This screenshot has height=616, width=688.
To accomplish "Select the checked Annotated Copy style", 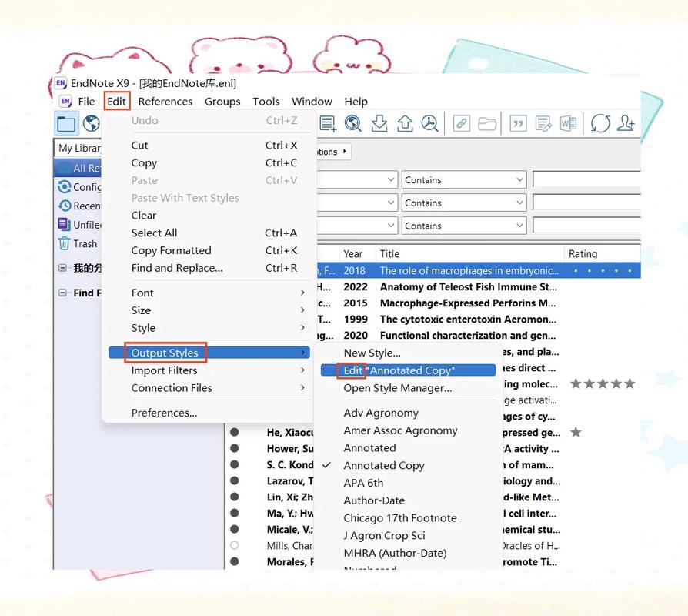I will [x=383, y=465].
